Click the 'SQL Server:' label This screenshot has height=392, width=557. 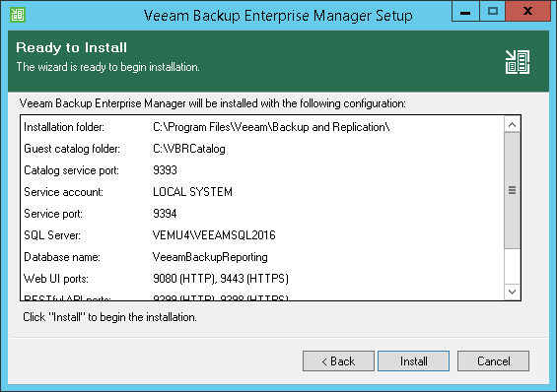52,235
